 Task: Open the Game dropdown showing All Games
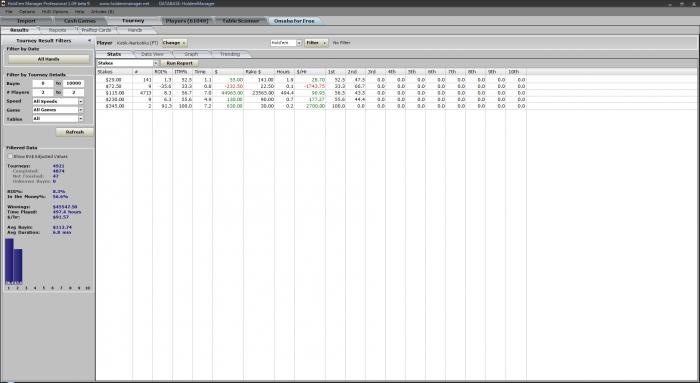[x=81, y=110]
